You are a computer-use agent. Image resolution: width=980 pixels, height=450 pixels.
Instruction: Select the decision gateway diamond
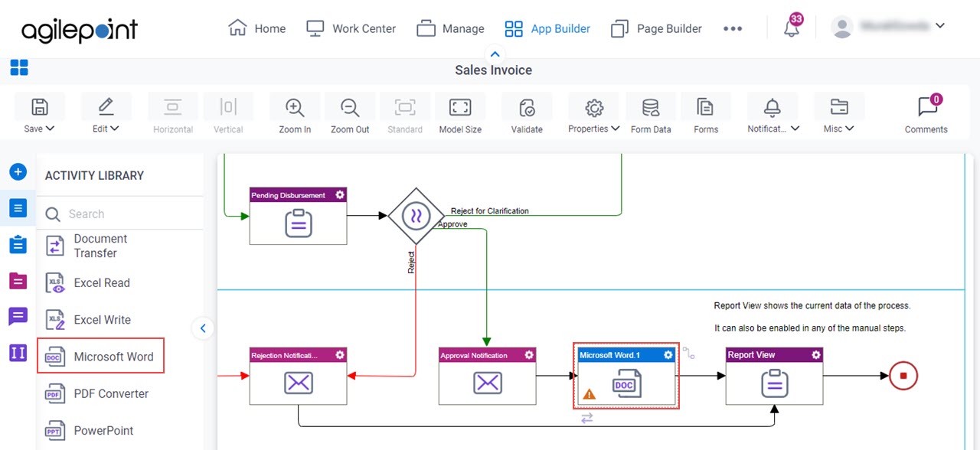416,216
